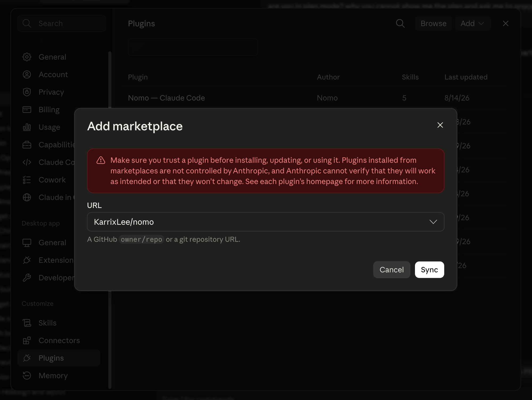Click the Extensions plug icon
The width and height of the screenshot is (532, 400).
[x=27, y=260]
